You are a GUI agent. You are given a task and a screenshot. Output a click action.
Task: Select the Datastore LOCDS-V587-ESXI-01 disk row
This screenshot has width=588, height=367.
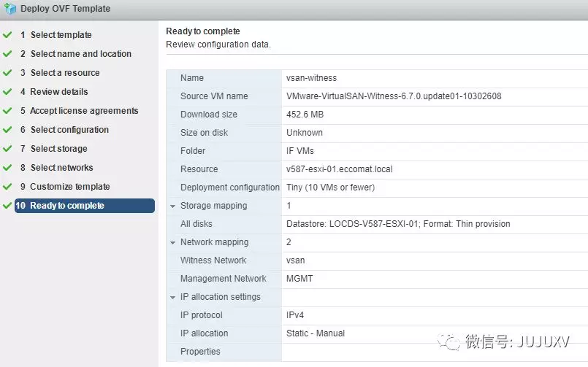tap(398, 224)
